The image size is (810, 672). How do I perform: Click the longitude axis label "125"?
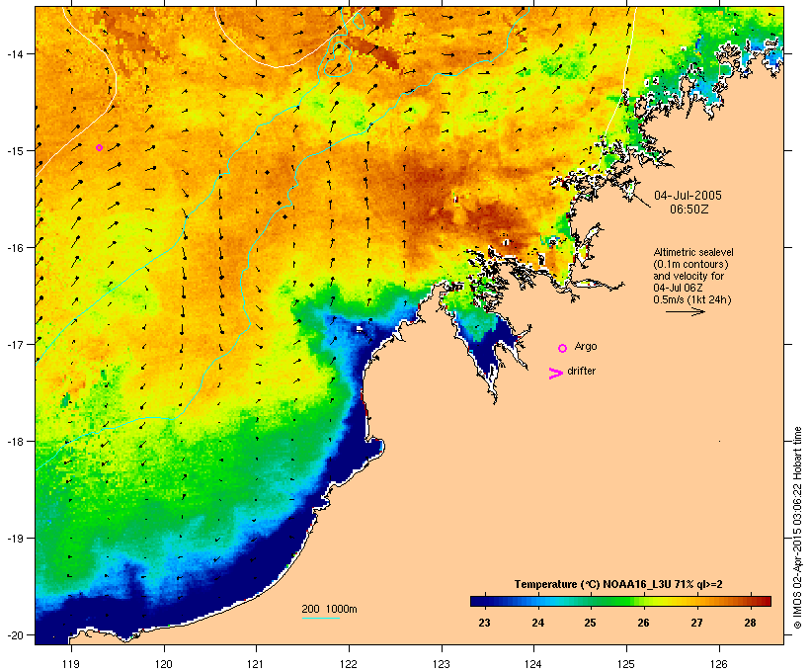click(x=626, y=664)
